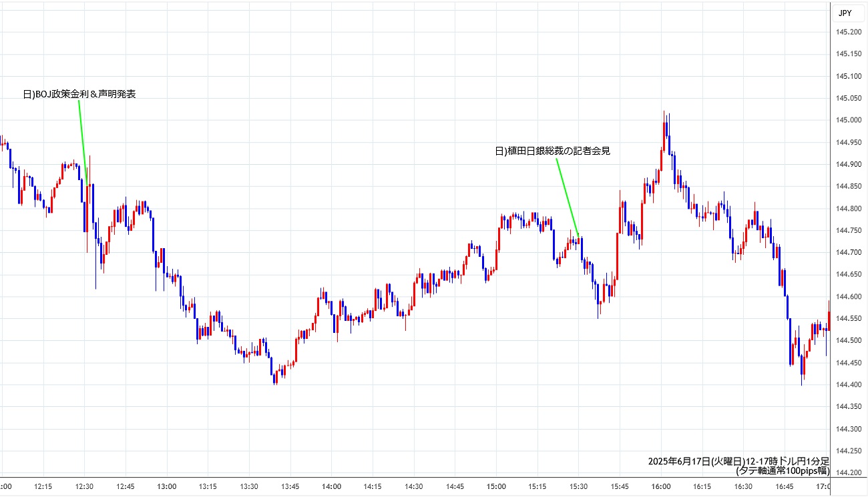This screenshot has width=868, height=497.
Task: Click the 144.400 price axis label
Action: [x=849, y=385]
